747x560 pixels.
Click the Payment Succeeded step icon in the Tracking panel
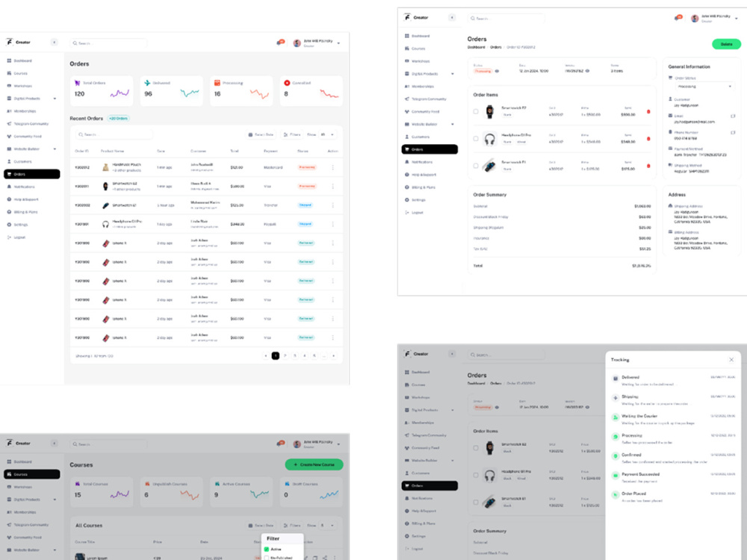(x=615, y=475)
